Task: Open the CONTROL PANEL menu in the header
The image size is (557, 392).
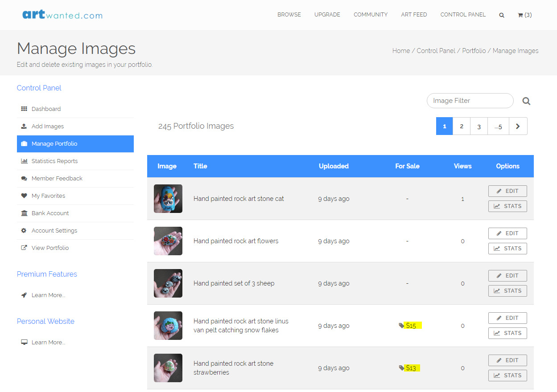Action: click(x=463, y=15)
